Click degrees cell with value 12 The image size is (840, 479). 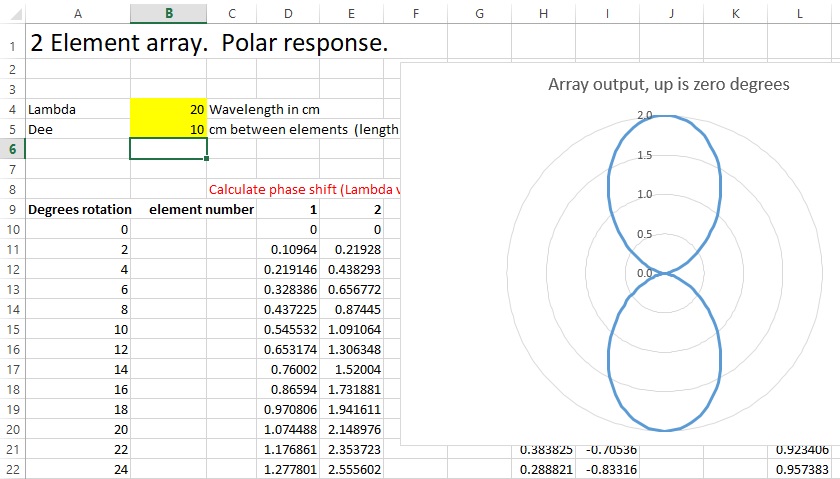tap(78, 349)
